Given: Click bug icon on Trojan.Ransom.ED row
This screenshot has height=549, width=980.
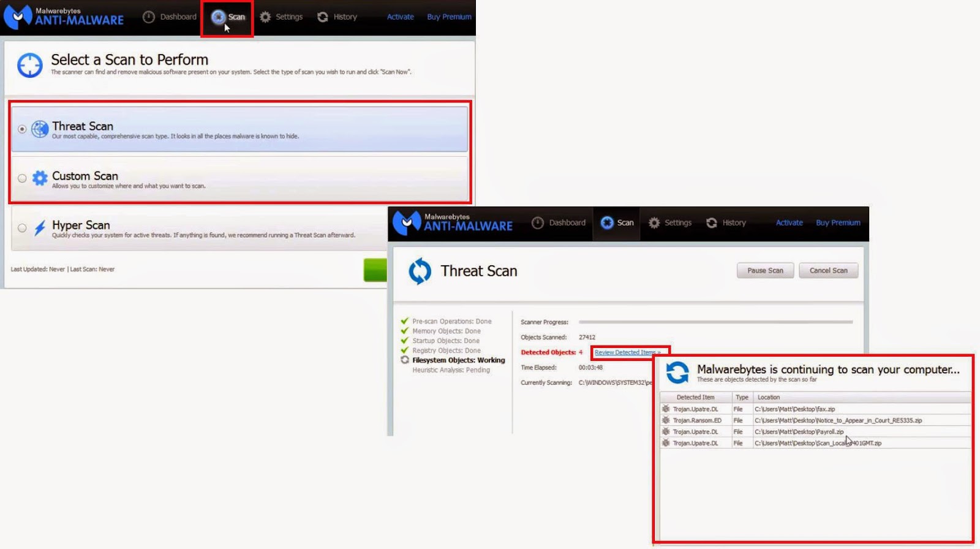Looking at the screenshot, I should [666, 420].
